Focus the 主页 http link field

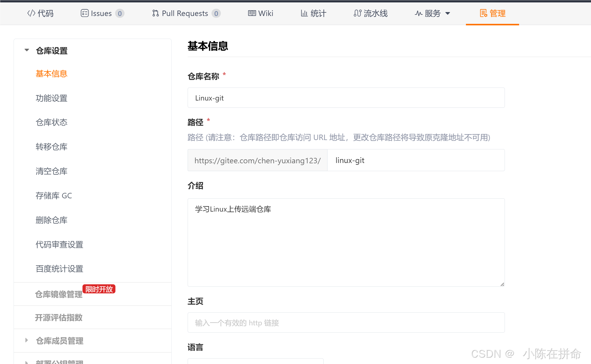click(346, 323)
